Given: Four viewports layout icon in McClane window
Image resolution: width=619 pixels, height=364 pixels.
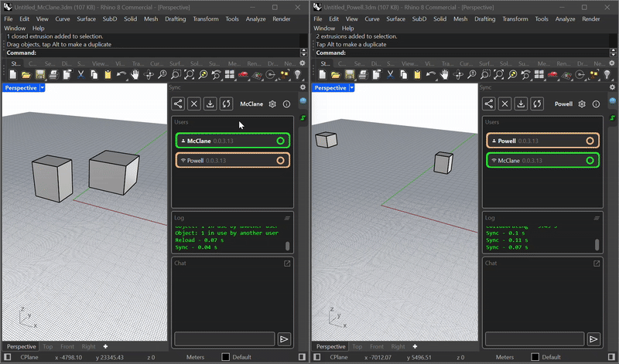Looking at the screenshot, I should [x=230, y=74].
